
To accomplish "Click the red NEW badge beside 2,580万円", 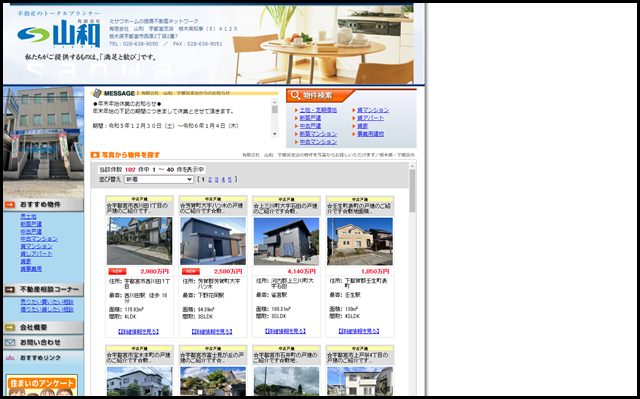I will click(x=191, y=271).
